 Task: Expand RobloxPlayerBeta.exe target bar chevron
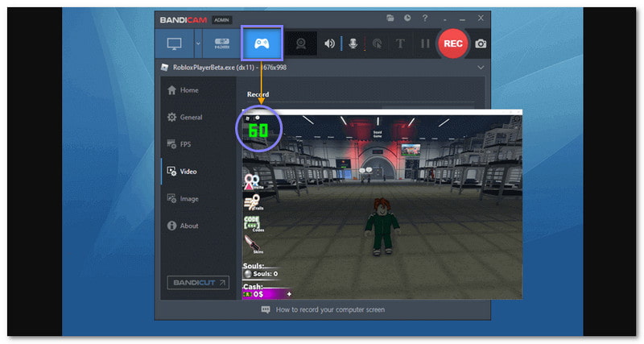(481, 68)
